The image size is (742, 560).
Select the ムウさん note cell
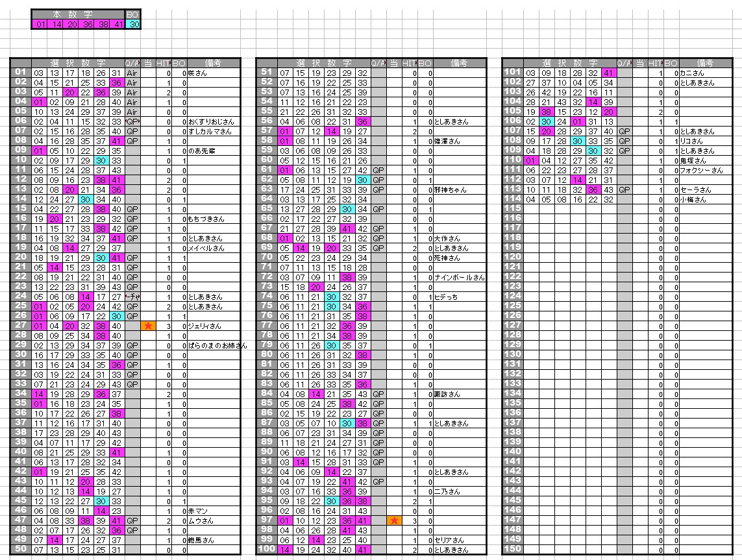214,521
